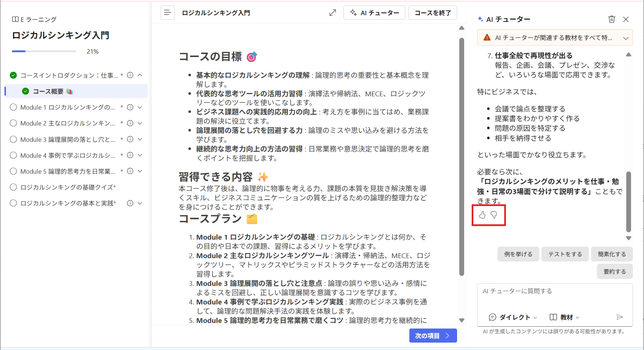Open the AI チューター button in toolbar
Image resolution: width=644 pixels, height=350 pixels.
coord(374,13)
